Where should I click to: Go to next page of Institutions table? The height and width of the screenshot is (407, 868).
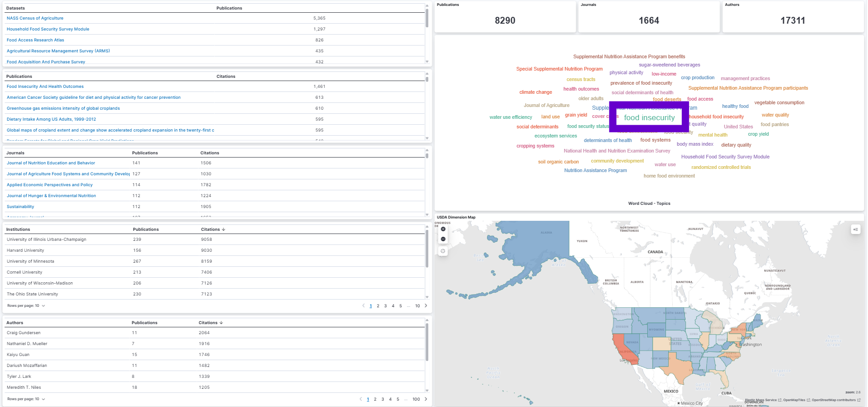coord(426,306)
